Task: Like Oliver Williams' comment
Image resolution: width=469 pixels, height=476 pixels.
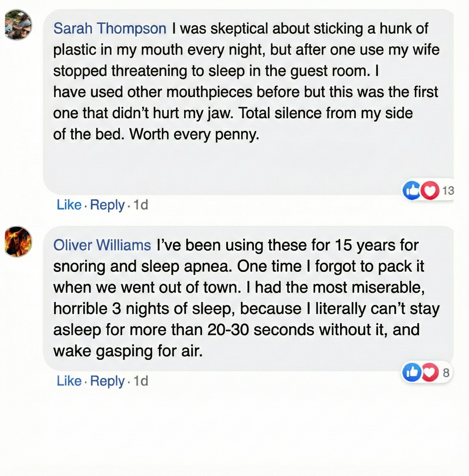Action: [69, 381]
